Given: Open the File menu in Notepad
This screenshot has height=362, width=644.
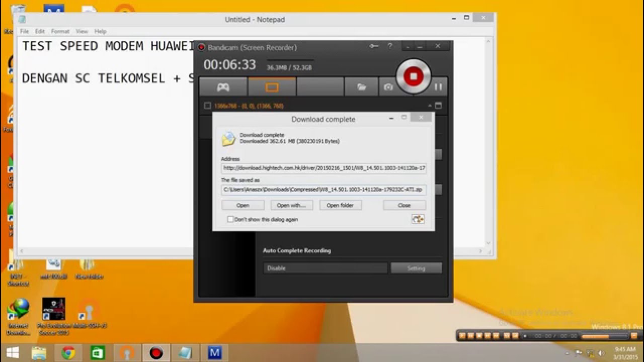Looking at the screenshot, I should pos(24,31).
